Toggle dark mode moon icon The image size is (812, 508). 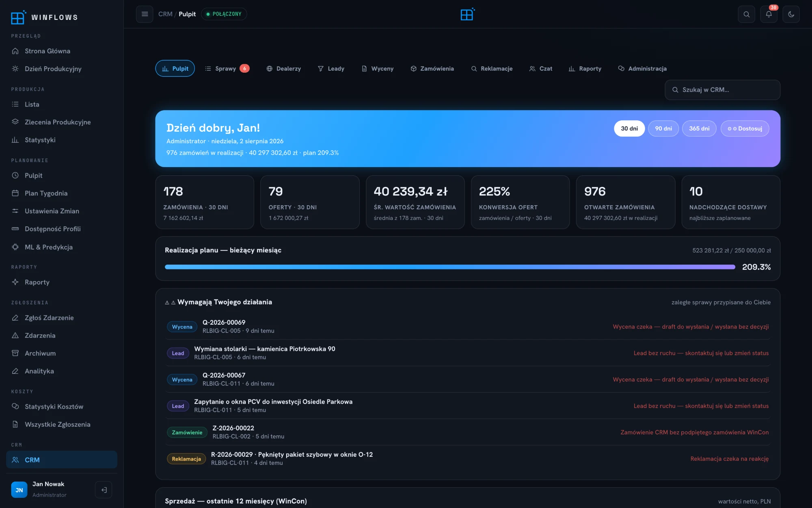pos(791,14)
